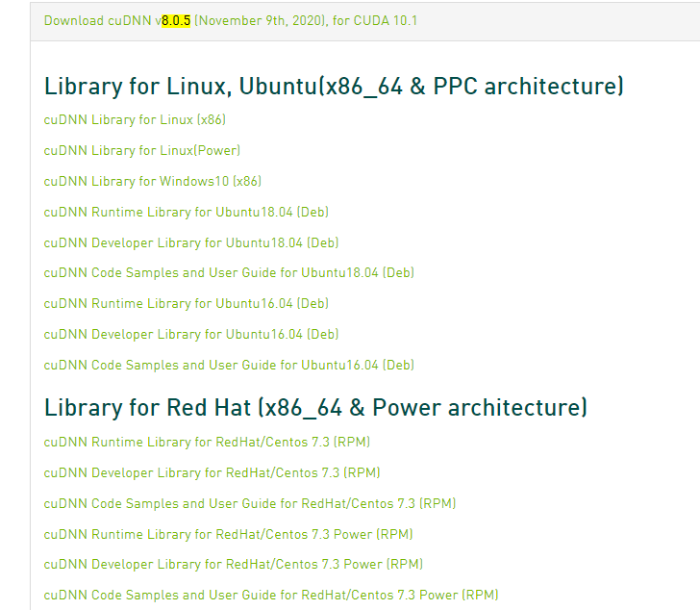Open cuDNN Runtime Library for Ubuntu16.04 (Deb)
The image size is (700, 610).
[x=187, y=304]
